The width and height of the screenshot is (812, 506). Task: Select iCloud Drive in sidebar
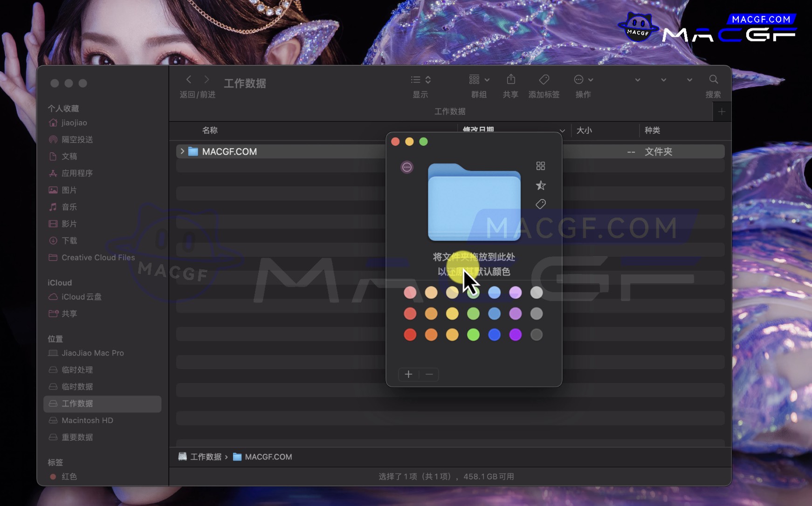pyautogui.click(x=81, y=297)
